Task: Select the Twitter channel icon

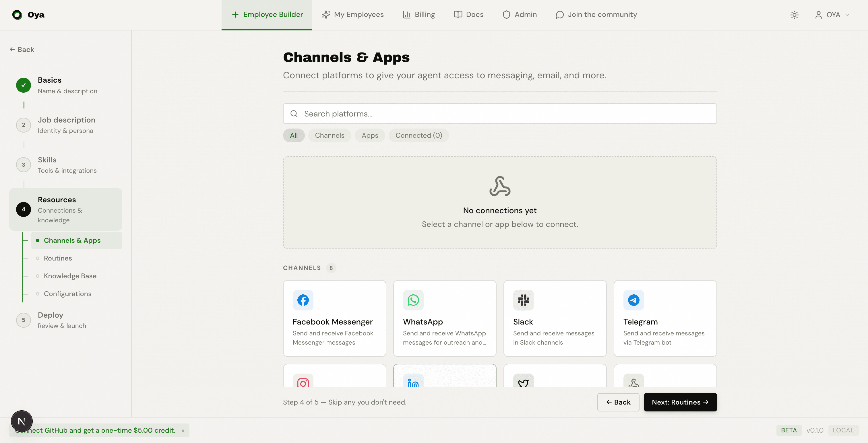Action: point(523,383)
